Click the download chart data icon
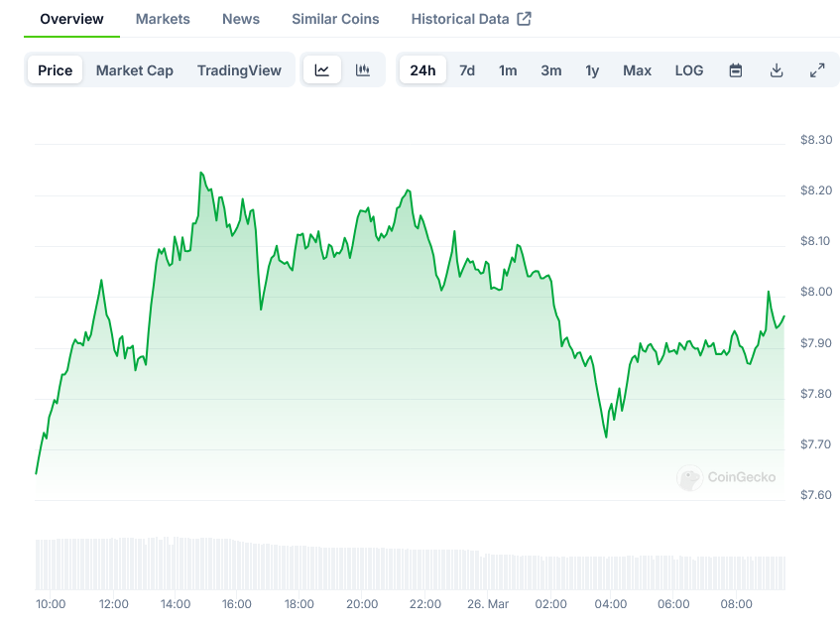The height and width of the screenshot is (627, 840). (x=777, y=70)
